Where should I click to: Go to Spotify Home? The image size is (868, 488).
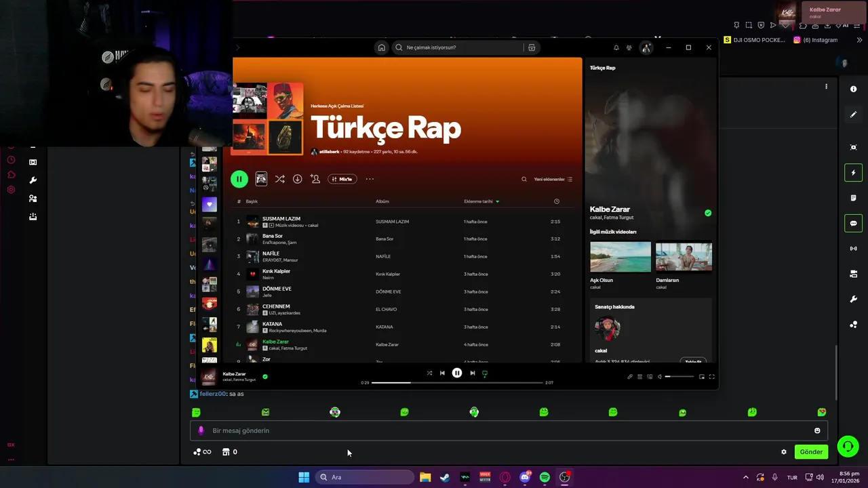pos(381,47)
